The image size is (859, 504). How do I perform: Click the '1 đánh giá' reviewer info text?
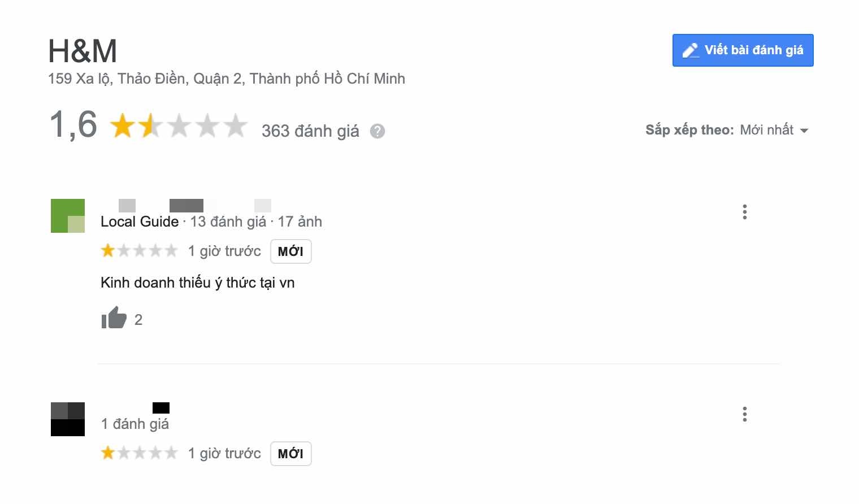135,424
